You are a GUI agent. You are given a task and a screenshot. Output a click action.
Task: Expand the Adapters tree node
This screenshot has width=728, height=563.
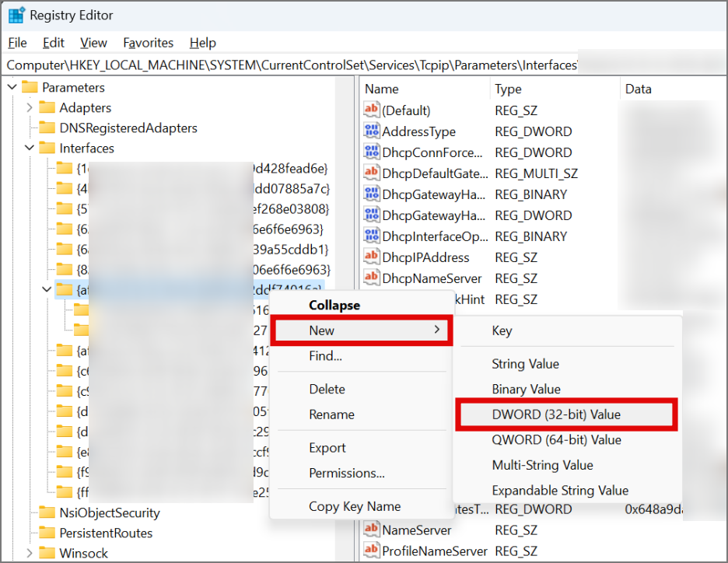click(x=30, y=107)
